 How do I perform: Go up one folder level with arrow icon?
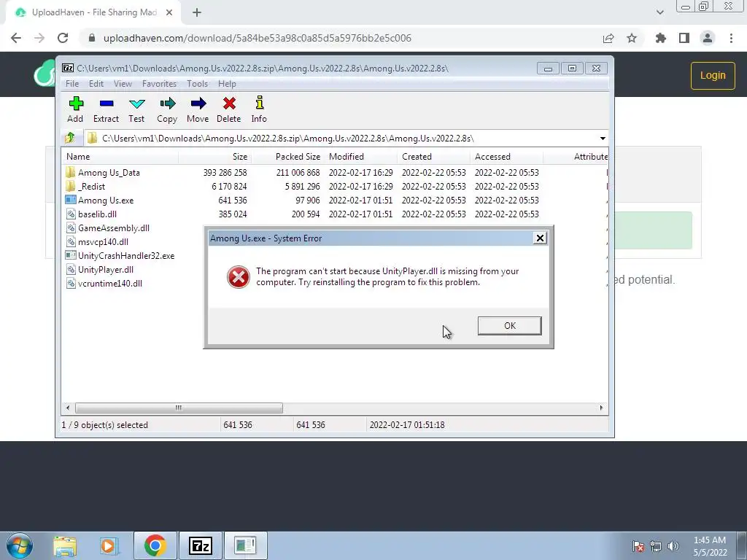70,138
